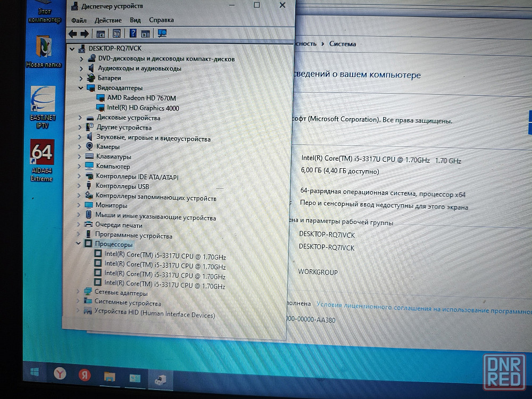Click the Forward arrow in Device Manager toolbar
The width and height of the screenshot is (532, 399).
click(86, 34)
